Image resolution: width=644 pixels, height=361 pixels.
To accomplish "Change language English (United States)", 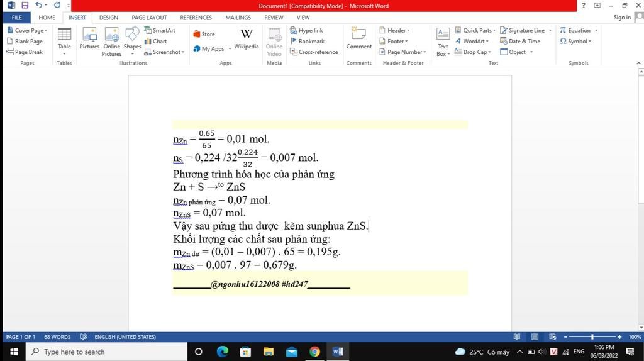I will [125, 336].
